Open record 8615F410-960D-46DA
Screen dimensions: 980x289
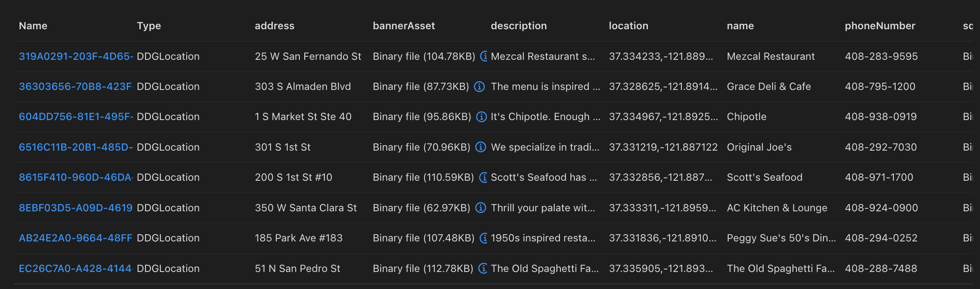point(76,177)
